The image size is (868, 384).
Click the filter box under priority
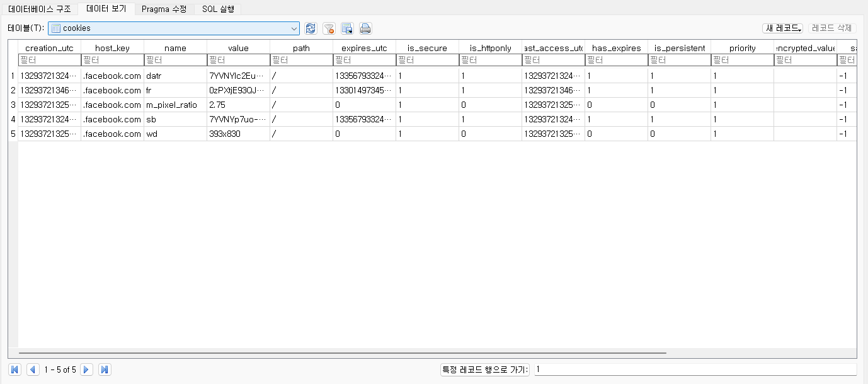[x=742, y=60]
